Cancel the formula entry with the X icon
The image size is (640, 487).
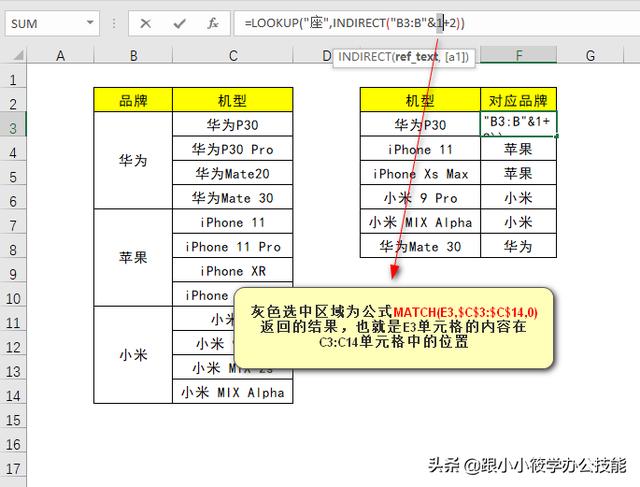tap(145, 24)
